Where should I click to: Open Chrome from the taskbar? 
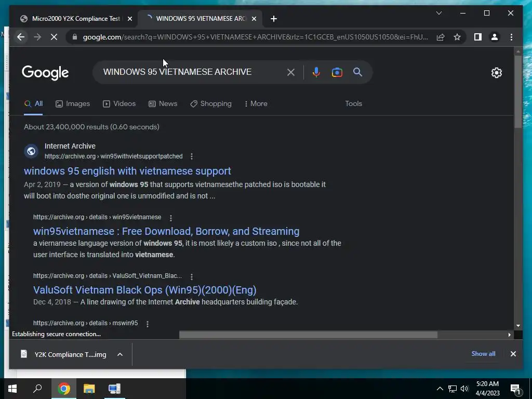[63, 389]
